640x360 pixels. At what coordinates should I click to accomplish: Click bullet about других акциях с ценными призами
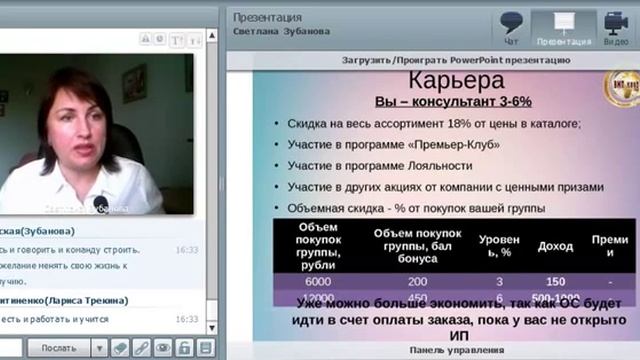[445, 187]
